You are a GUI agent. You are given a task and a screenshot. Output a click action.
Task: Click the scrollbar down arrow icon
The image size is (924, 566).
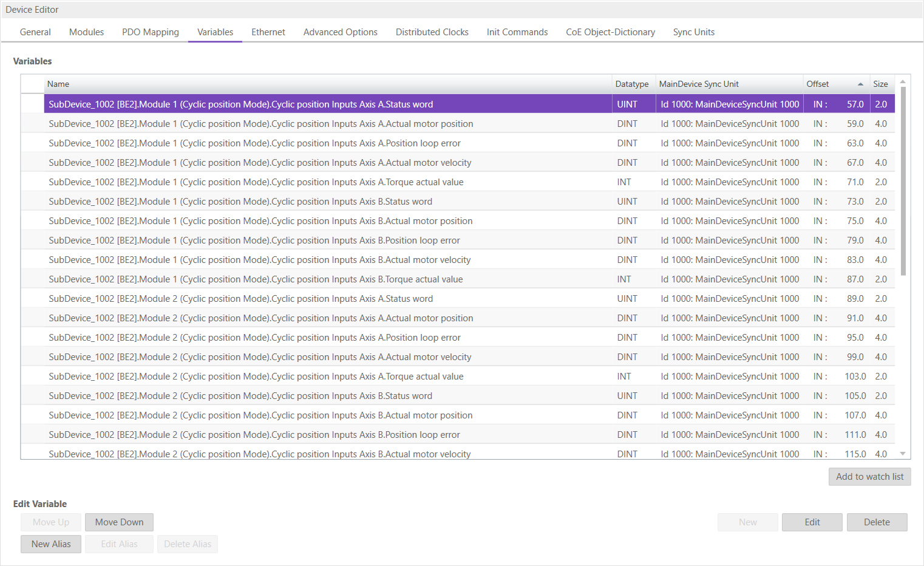click(902, 453)
